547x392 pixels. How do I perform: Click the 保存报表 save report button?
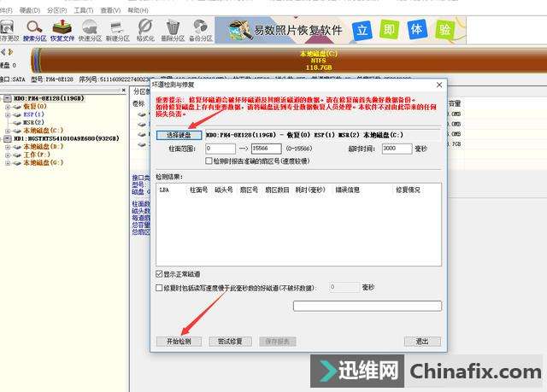278,342
